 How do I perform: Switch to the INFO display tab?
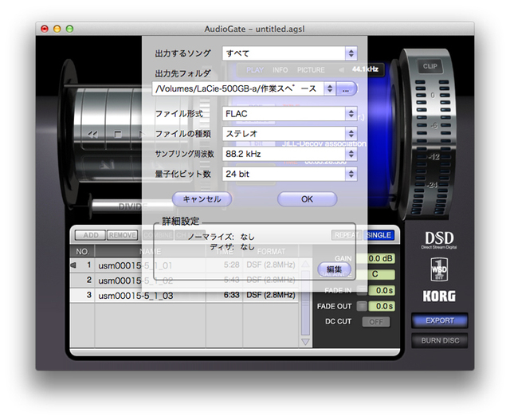(280, 70)
